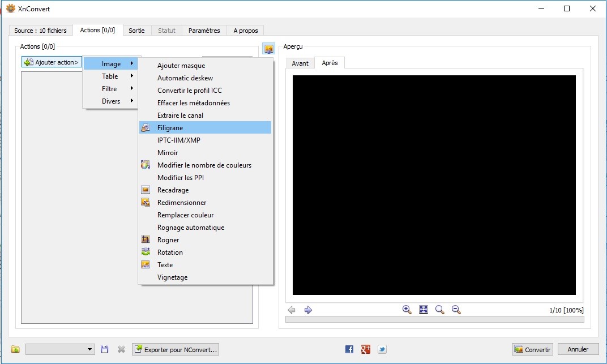The image size is (607, 364).
Task: Switch to the Sortie tab
Action: pos(136,31)
